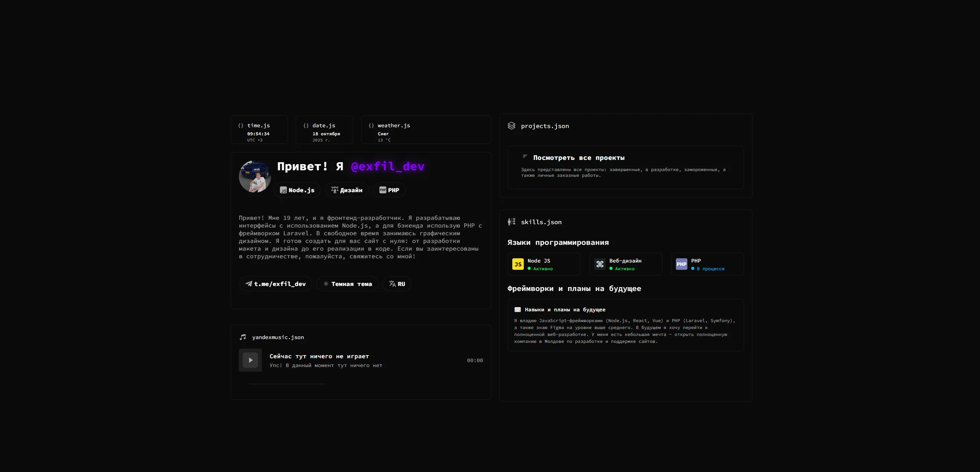Click the music note icon by yandexmusic.json

pos(243,337)
